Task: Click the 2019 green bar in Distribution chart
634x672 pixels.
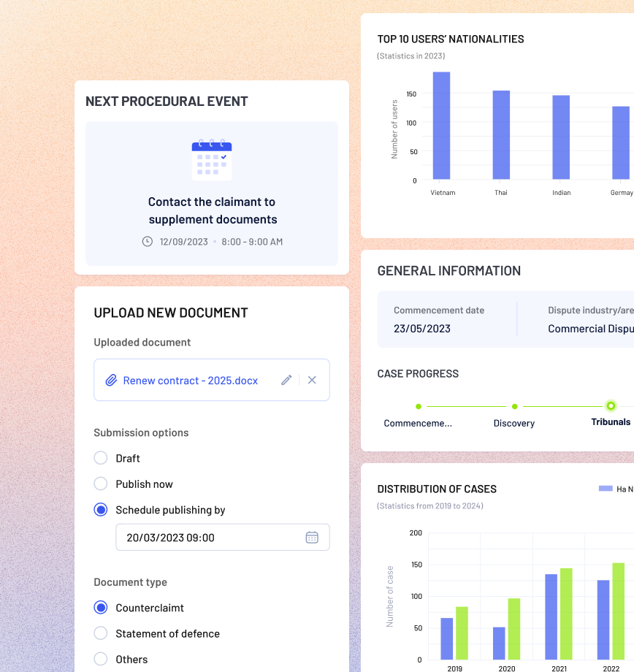Action: click(x=462, y=633)
